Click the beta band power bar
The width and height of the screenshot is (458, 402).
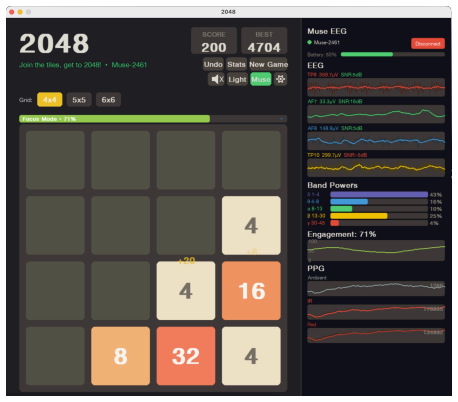[379, 216]
